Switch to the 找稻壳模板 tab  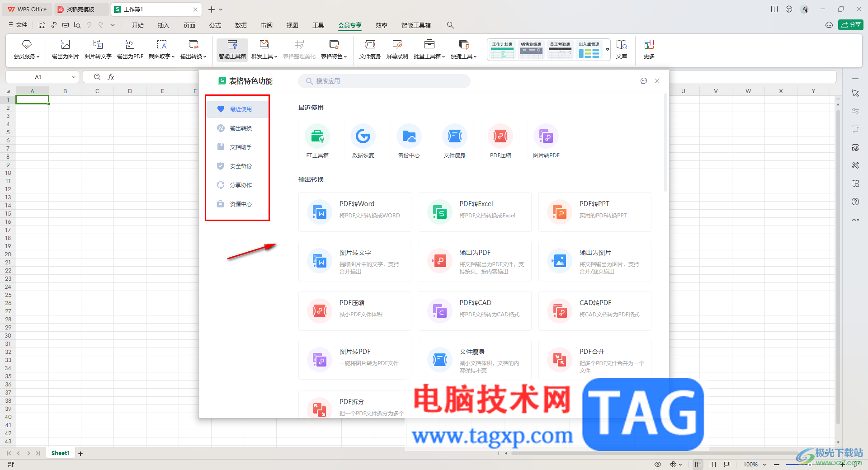[81, 9]
